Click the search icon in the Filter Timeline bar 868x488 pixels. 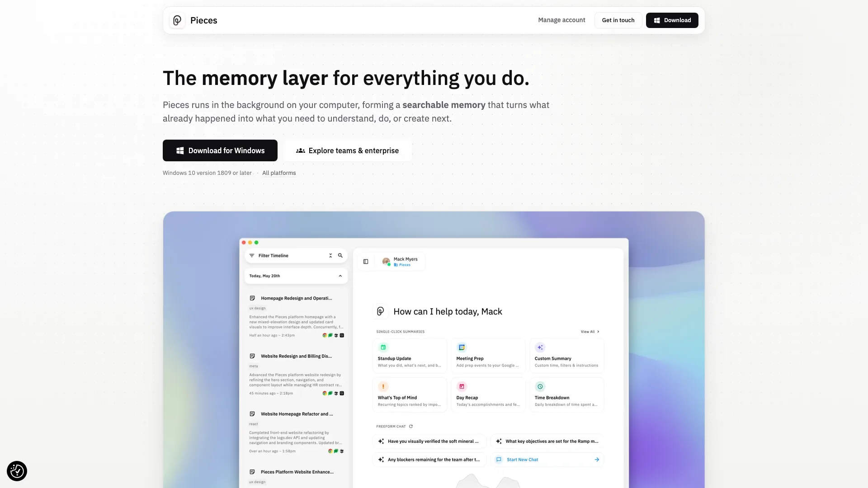340,256
